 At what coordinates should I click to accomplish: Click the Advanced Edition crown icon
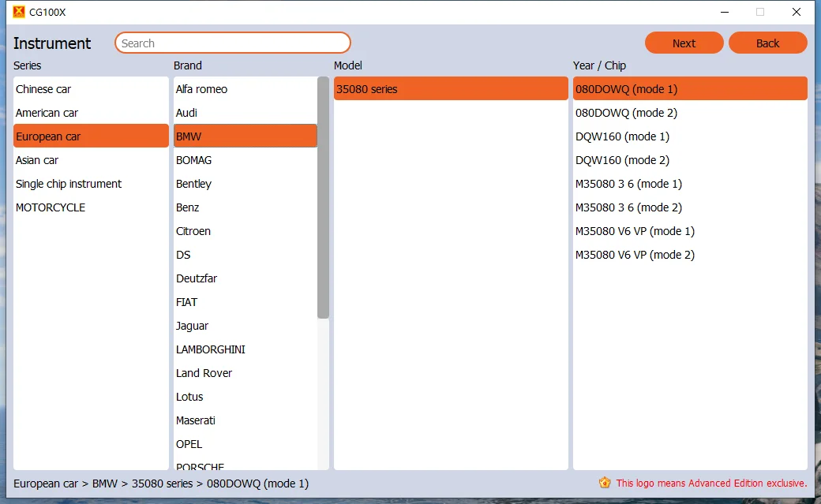(605, 483)
